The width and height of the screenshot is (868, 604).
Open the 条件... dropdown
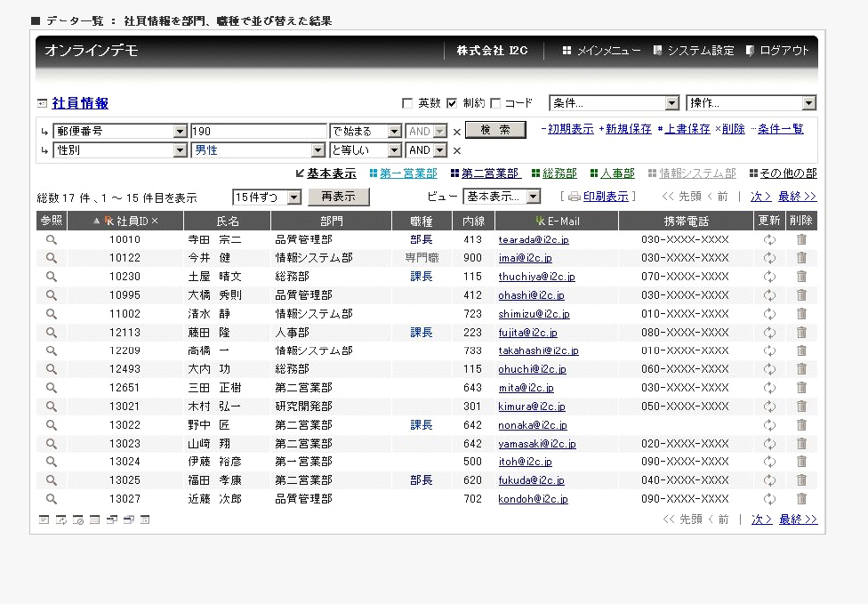pos(614,103)
